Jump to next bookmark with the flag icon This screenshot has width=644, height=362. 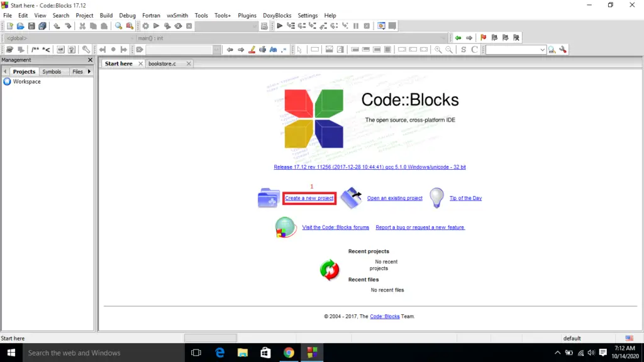(x=505, y=37)
